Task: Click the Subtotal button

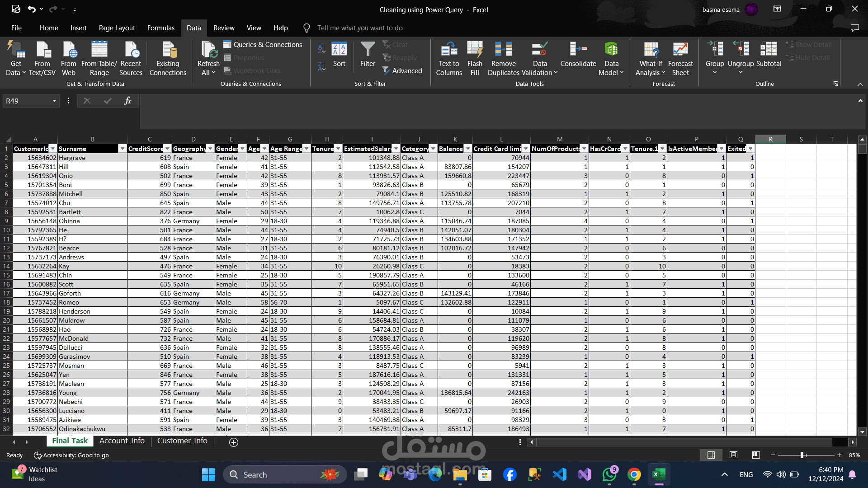Action: click(x=769, y=55)
